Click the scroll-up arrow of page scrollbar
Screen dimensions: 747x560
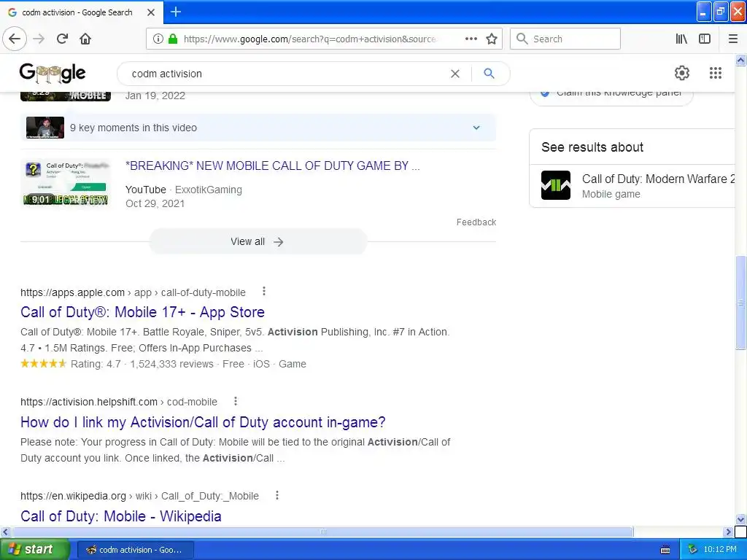740,60
